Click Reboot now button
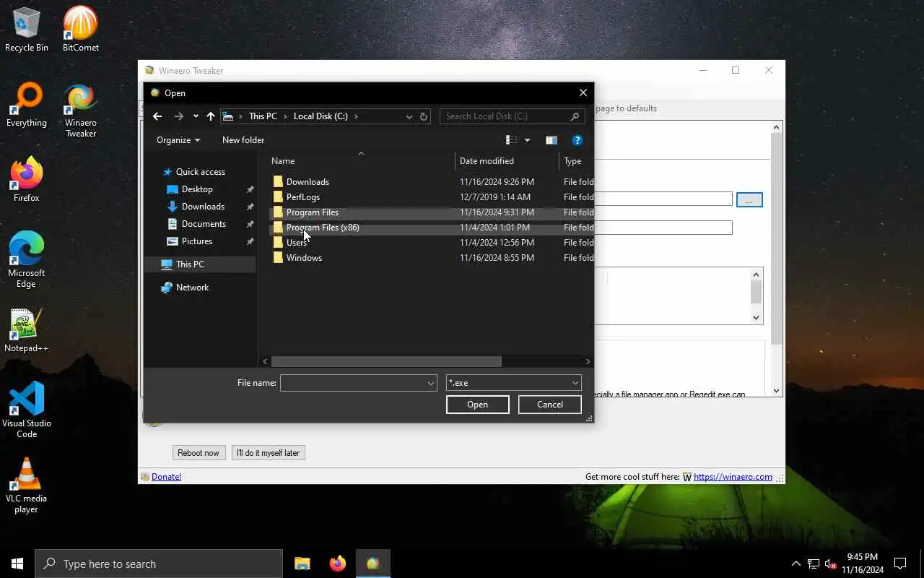 pyautogui.click(x=199, y=453)
